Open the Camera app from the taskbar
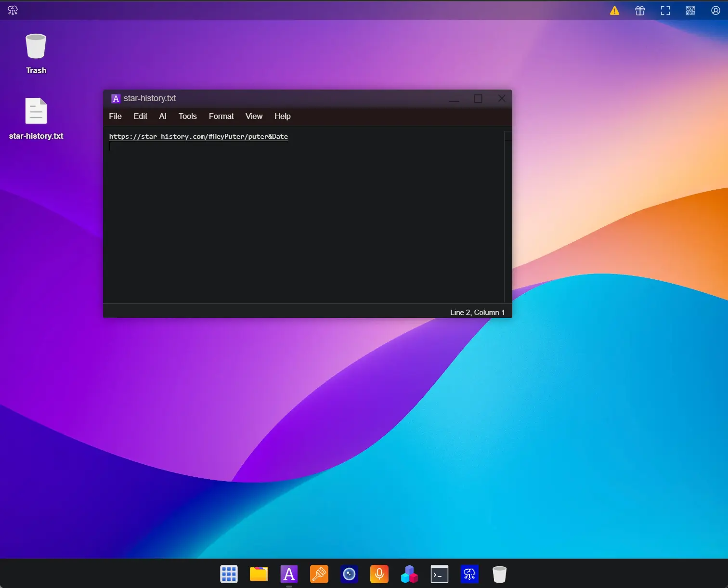 tap(349, 574)
